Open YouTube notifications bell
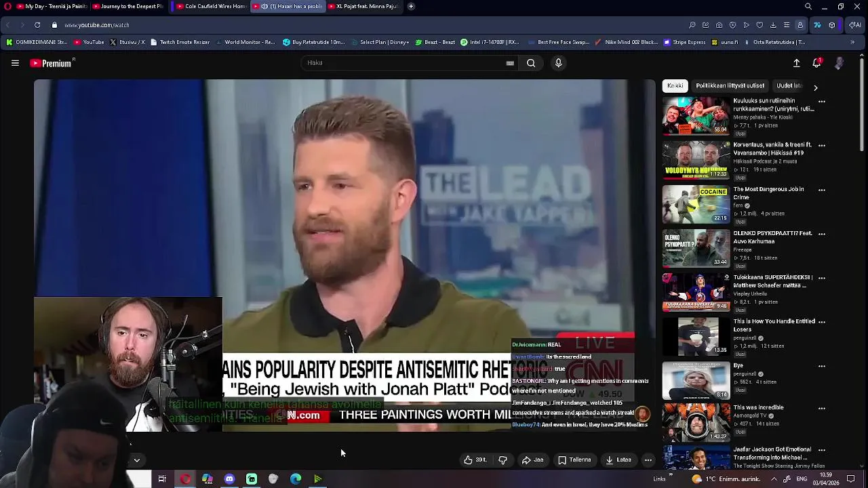The height and width of the screenshot is (488, 868). (x=817, y=63)
